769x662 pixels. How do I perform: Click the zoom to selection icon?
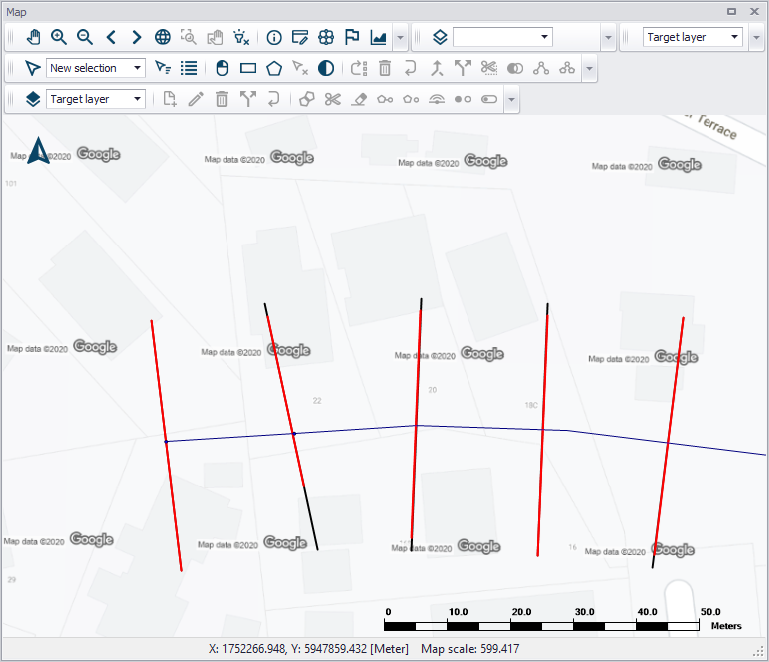pos(189,37)
